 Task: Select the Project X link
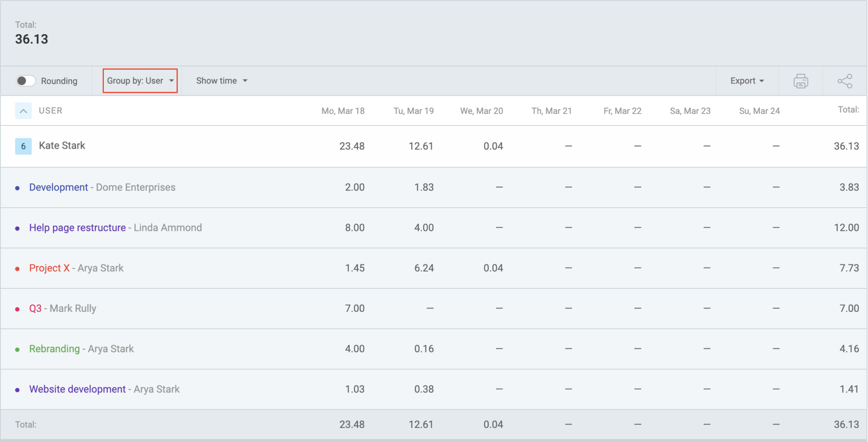click(49, 268)
